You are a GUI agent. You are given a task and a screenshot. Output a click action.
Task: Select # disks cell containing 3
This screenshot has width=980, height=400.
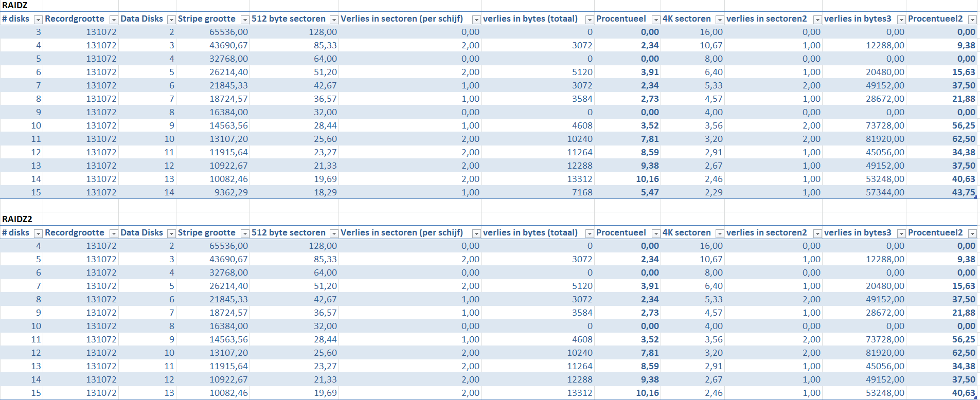click(x=22, y=32)
